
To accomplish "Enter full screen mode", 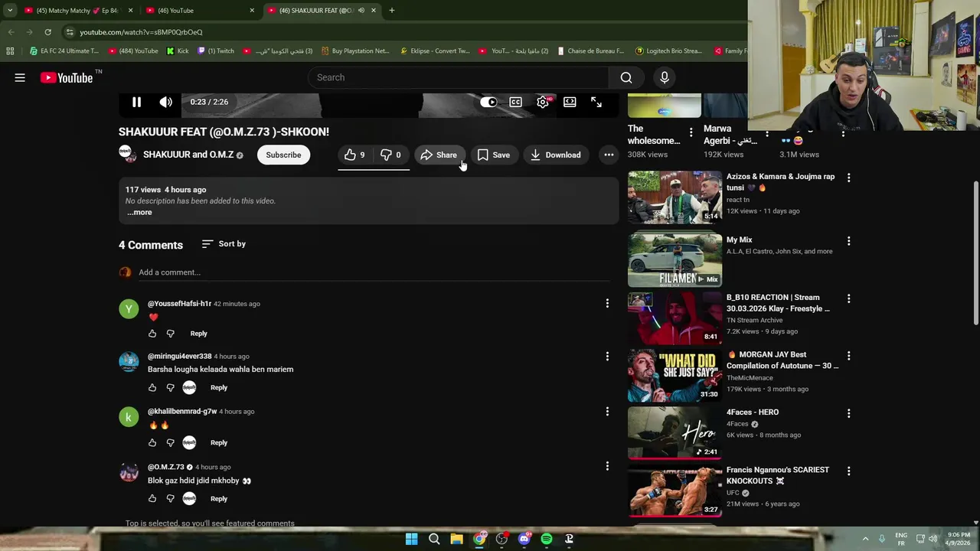I will 596,102.
